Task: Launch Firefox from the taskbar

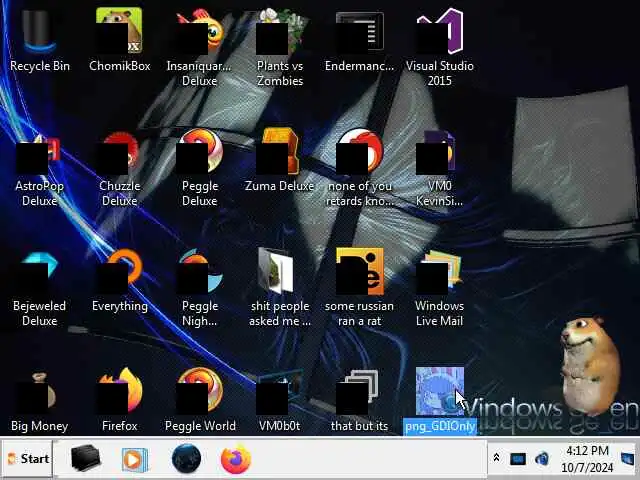Action: click(x=236, y=459)
